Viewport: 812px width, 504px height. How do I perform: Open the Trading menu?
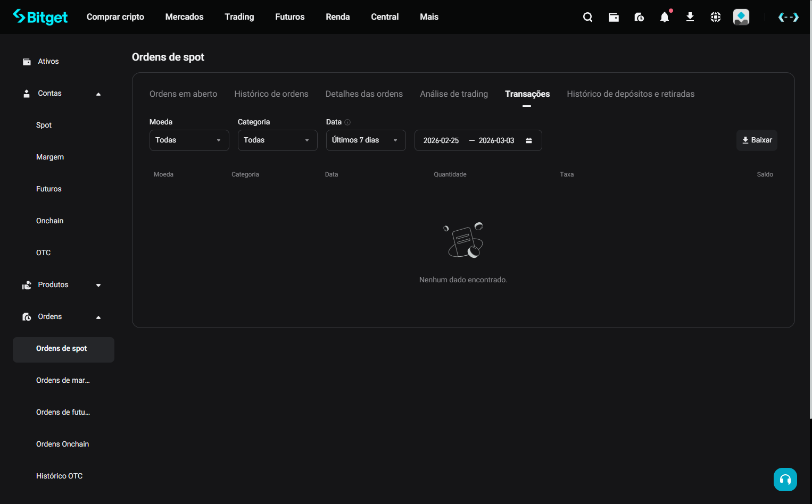click(x=239, y=17)
